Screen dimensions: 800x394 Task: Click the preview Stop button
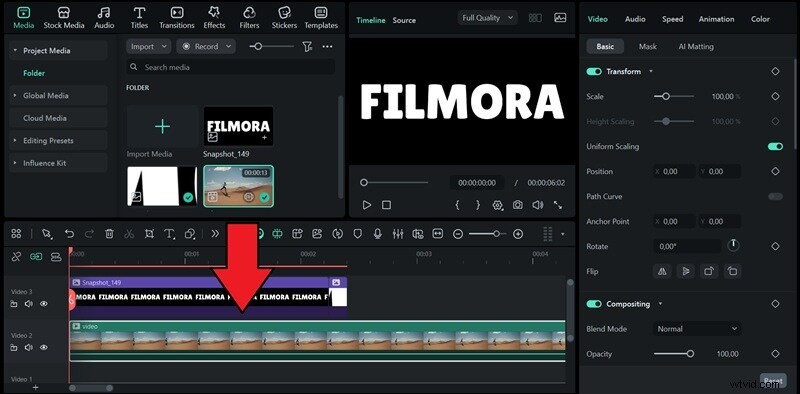click(386, 205)
